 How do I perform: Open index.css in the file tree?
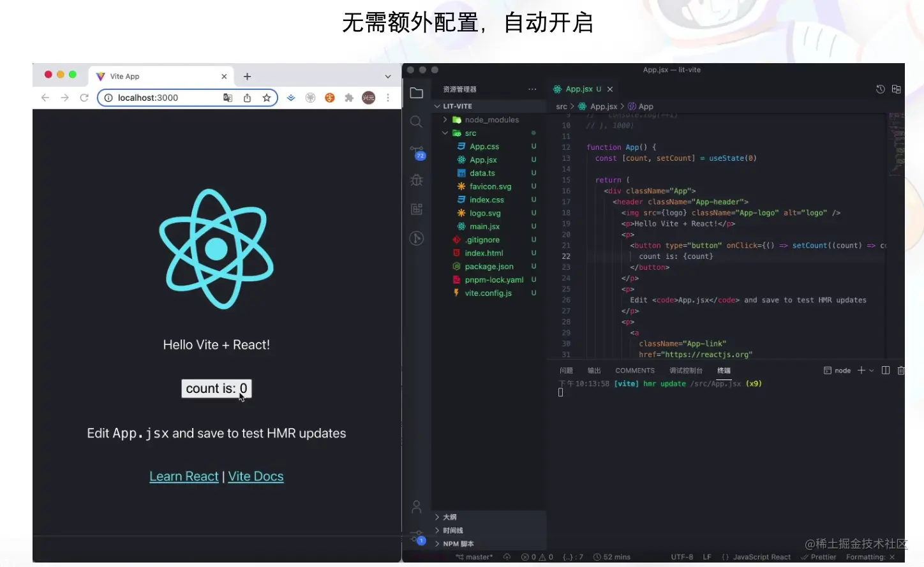487,200
